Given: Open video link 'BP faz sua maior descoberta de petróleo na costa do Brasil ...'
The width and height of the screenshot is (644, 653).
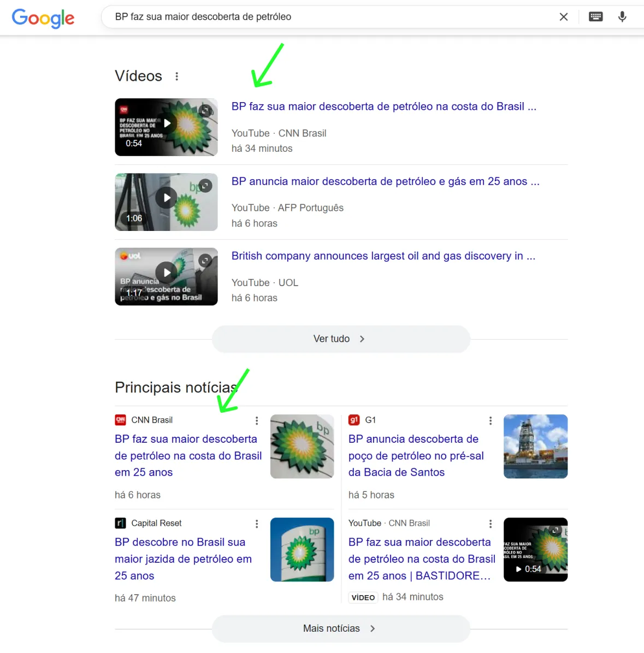Looking at the screenshot, I should click(x=383, y=106).
